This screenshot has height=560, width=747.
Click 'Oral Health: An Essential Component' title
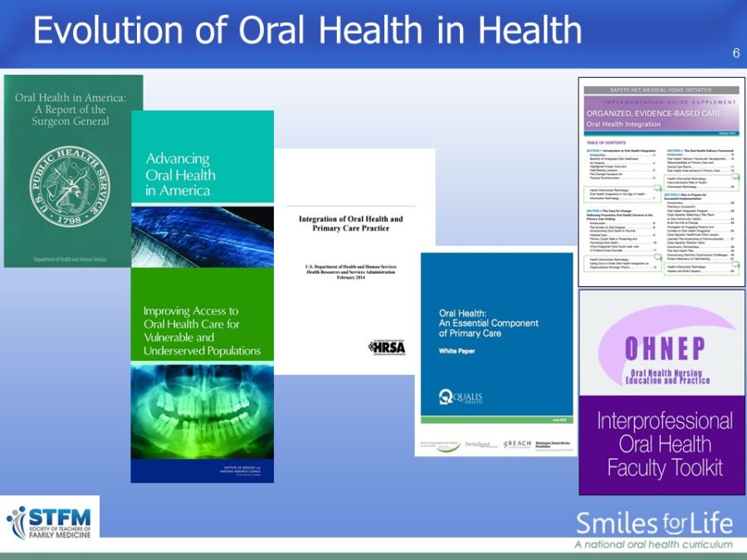point(488,324)
